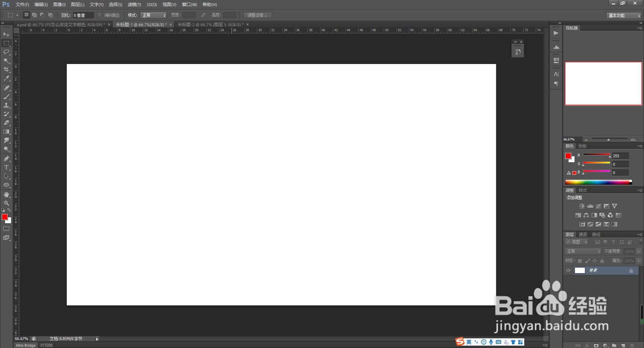Switch to 通道 channels tab
644x348 pixels.
click(x=582, y=235)
